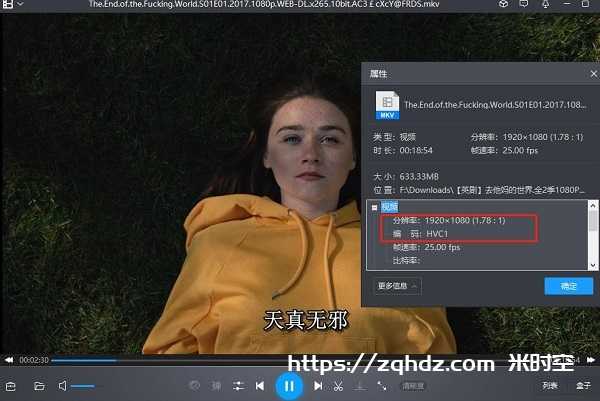Image resolution: width=600 pixels, height=401 pixels.
Task: Adjust the volume slider
Action: (83, 386)
